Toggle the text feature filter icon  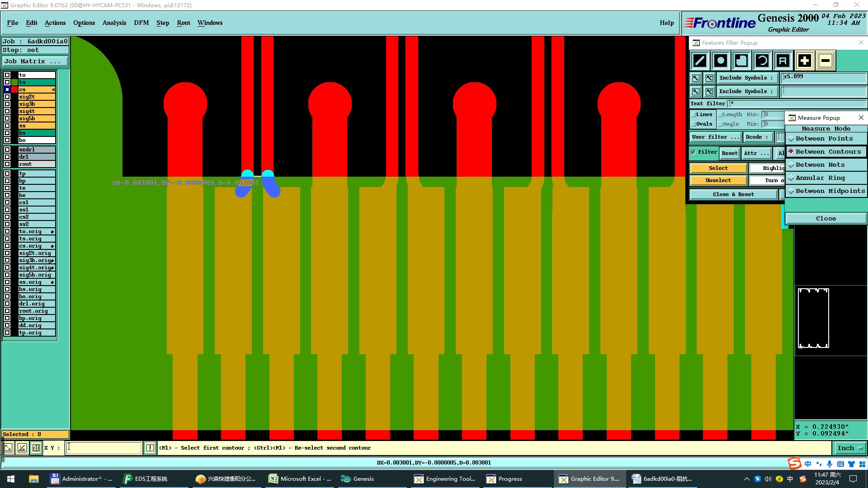click(783, 61)
